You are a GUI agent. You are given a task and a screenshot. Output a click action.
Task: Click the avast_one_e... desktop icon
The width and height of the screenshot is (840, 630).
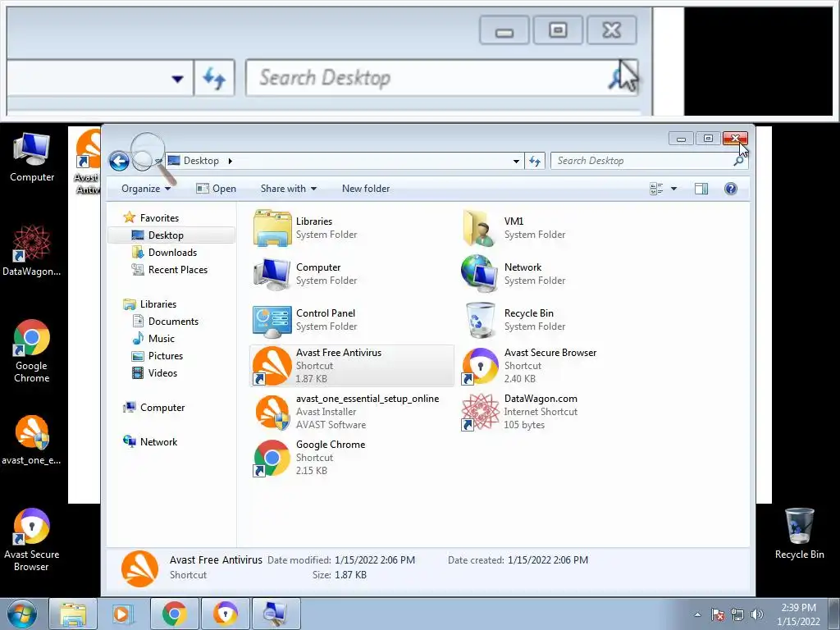tap(32, 441)
